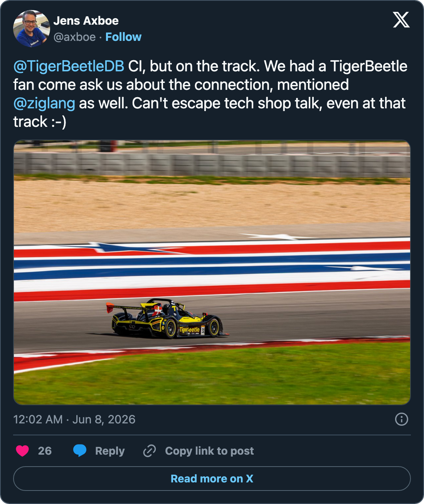The height and width of the screenshot is (504, 424).
Task: Click the Jens Axboe display name
Action: (86, 21)
